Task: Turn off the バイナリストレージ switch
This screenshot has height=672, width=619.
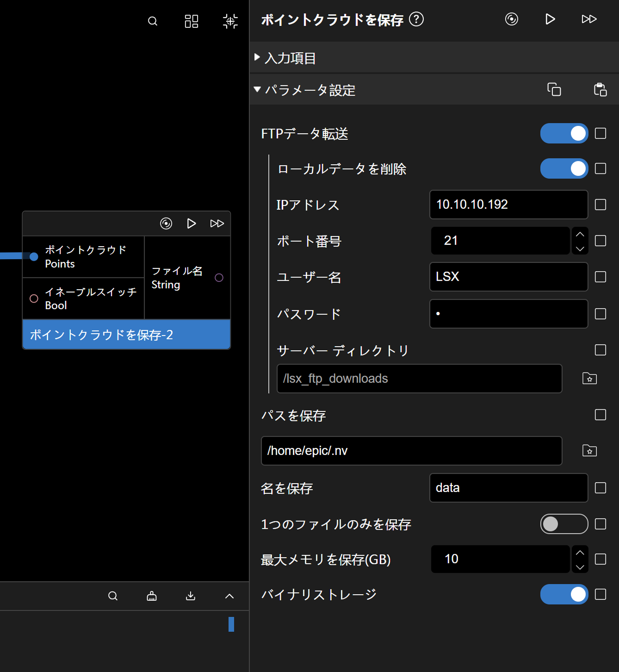Action: coord(564,594)
